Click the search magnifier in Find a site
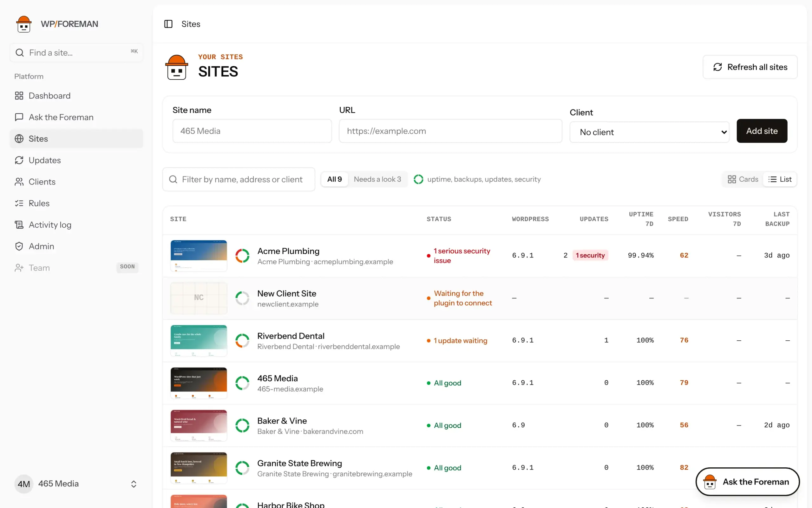812x508 pixels. click(x=20, y=53)
